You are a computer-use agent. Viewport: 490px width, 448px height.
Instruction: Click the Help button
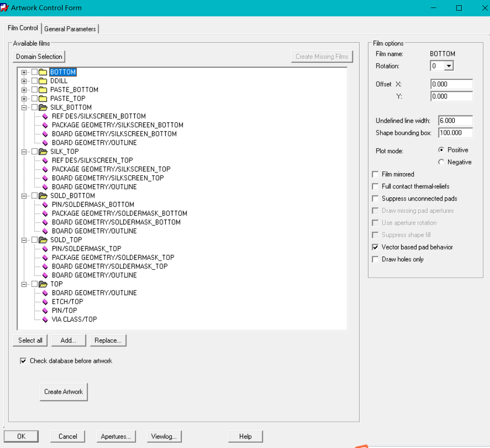click(x=245, y=437)
